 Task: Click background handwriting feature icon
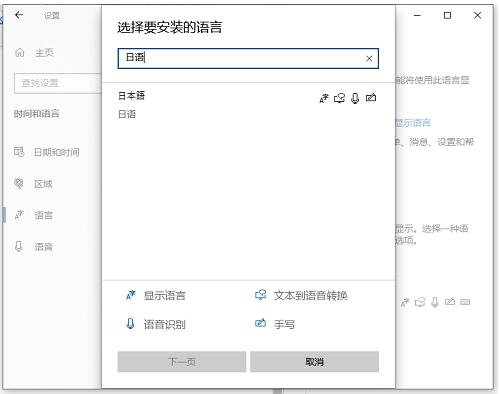[x=450, y=302]
